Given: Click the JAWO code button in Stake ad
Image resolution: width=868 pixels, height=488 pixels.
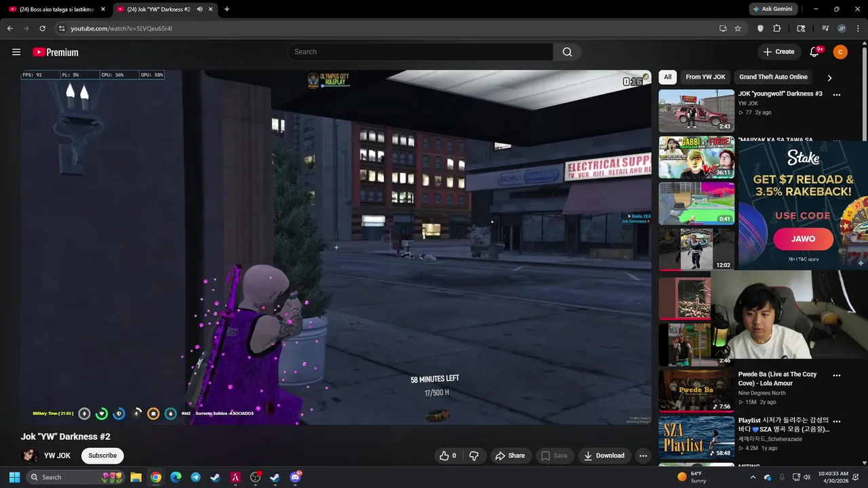Looking at the screenshot, I should [803, 239].
